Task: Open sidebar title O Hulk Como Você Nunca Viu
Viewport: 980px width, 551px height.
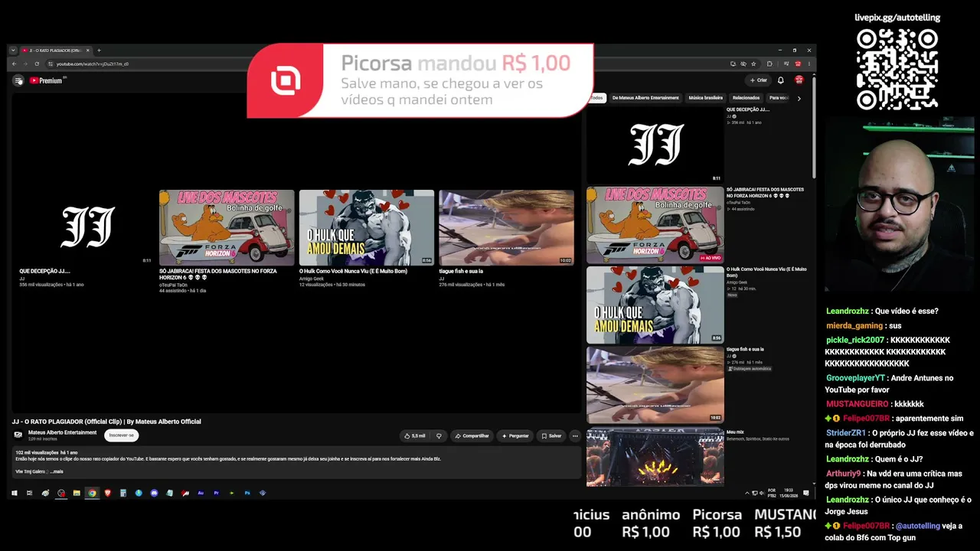Action: [x=766, y=272]
